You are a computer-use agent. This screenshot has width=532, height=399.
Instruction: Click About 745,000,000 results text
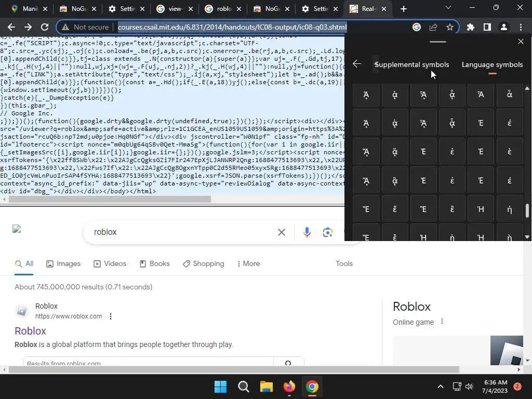point(84,287)
